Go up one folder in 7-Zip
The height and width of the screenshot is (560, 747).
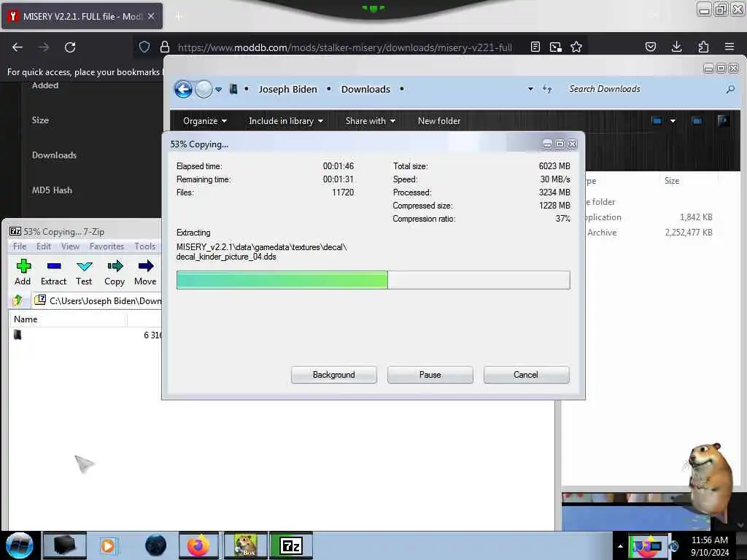18,300
